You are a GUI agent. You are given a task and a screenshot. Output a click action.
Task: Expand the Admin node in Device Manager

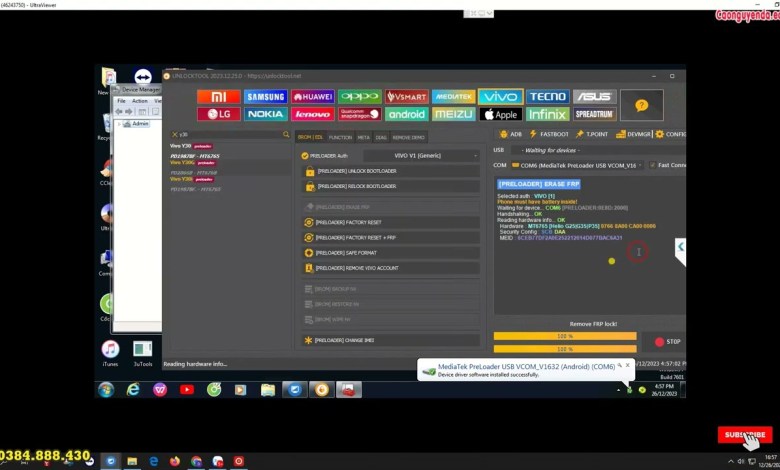[118, 124]
